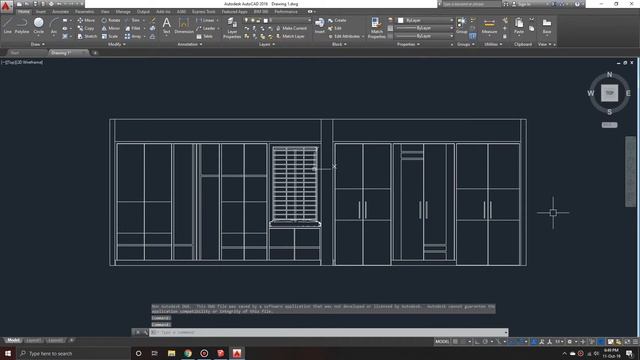Toggle grid display in status bar
Image resolution: width=640 pixels, height=360 pixels.
456,342
